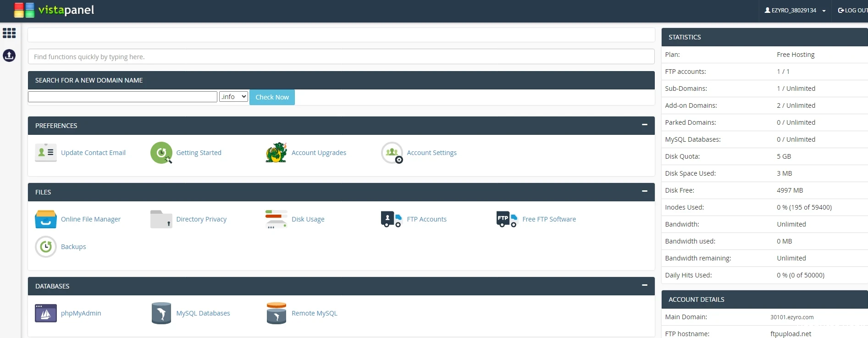Screen dimensions: 868x338
Task: Click the Getting Started icon
Action: tap(161, 153)
